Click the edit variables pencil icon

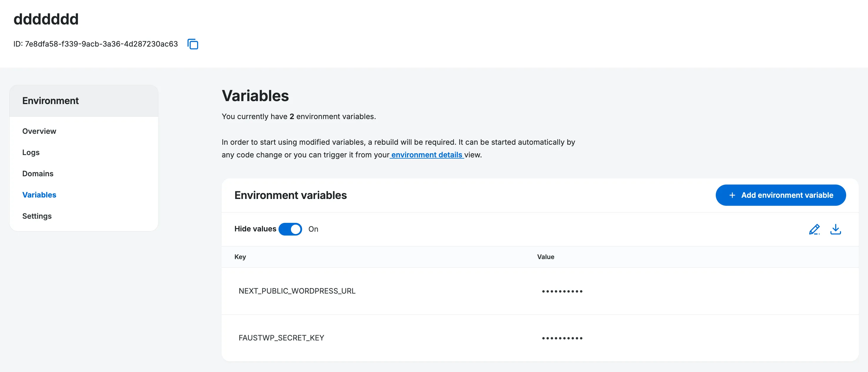(x=814, y=229)
